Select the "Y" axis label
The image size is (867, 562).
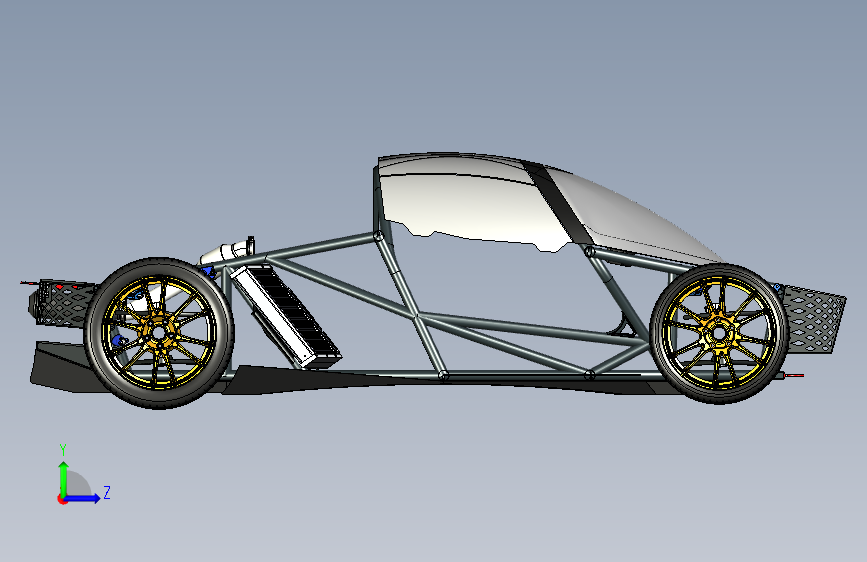click(63, 450)
